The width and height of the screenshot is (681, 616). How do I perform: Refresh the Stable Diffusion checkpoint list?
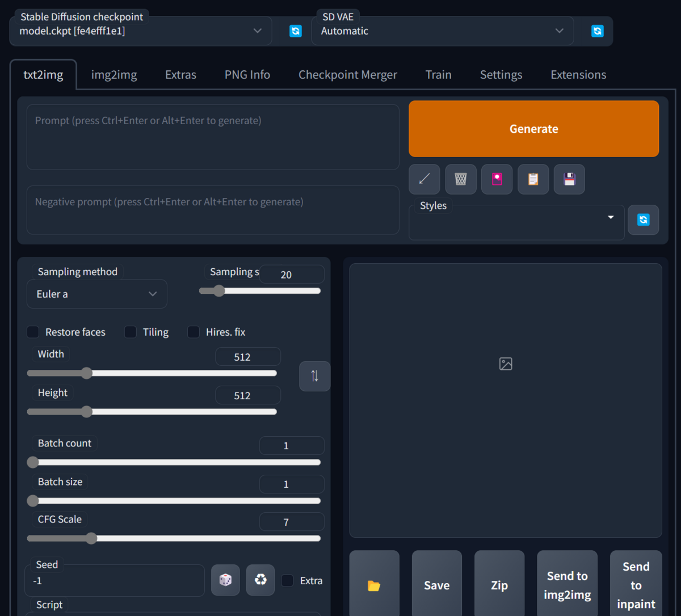tap(296, 31)
